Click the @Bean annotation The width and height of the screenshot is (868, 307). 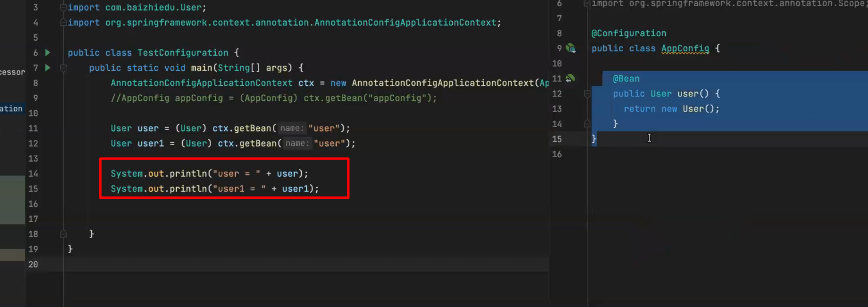coord(626,79)
